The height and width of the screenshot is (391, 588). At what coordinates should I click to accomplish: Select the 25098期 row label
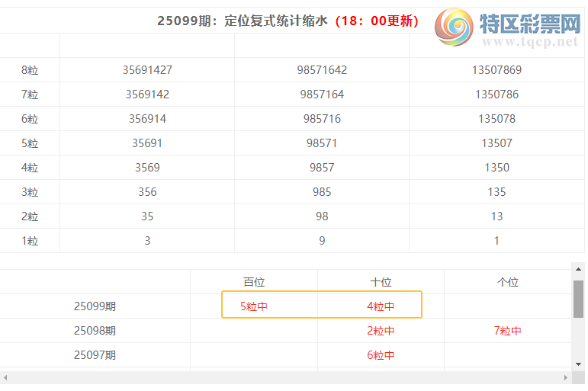tap(95, 331)
